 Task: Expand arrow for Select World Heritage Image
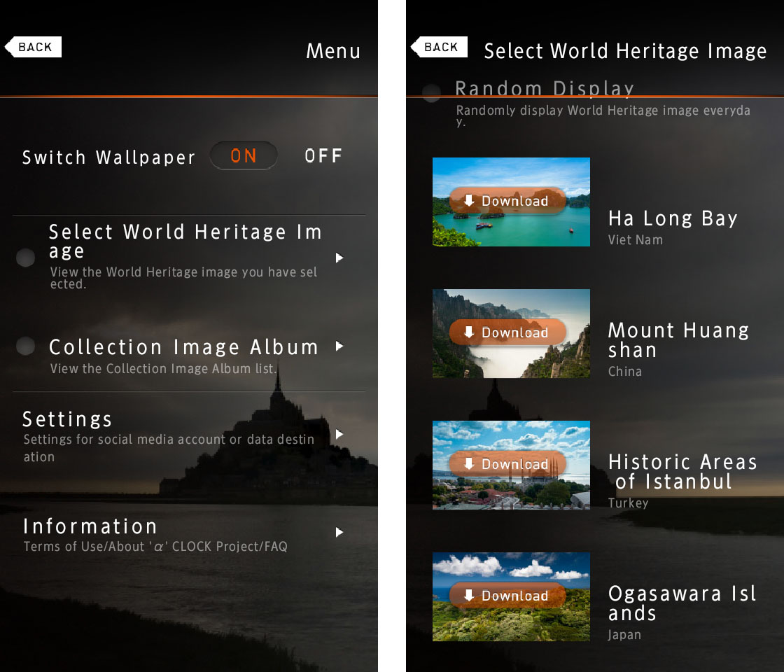(339, 258)
